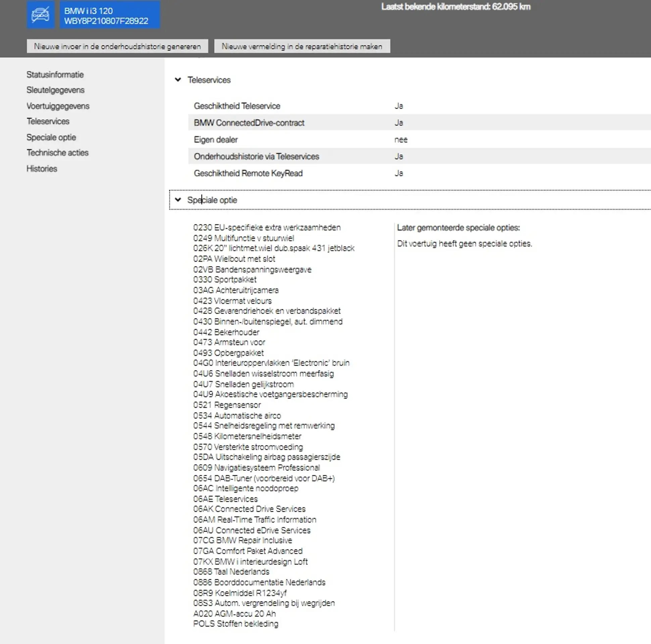
Task: Click last known mileage 62.095 km text
Action: [456, 7]
